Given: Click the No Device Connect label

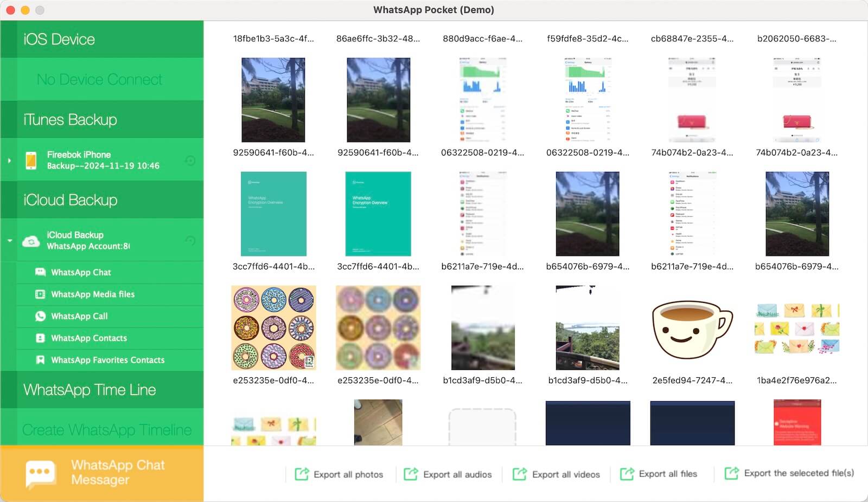Looking at the screenshot, I should tap(99, 80).
